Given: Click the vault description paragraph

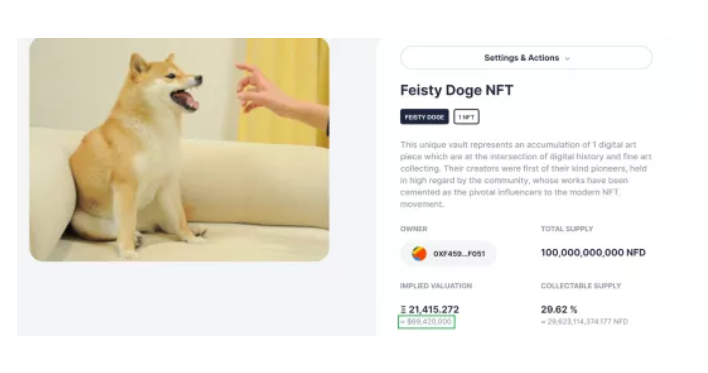Looking at the screenshot, I should point(526,174).
